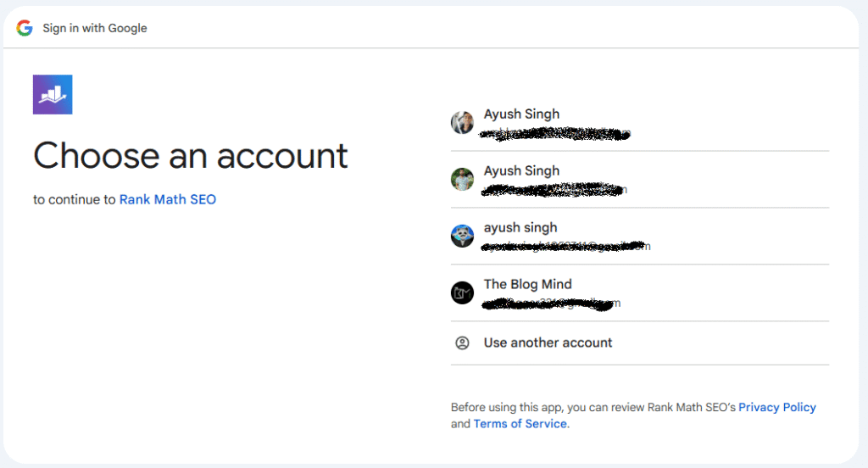This screenshot has height=468, width=868.
Task: Choose lowercase 'ayush singh' account name
Action: point(520,227)
